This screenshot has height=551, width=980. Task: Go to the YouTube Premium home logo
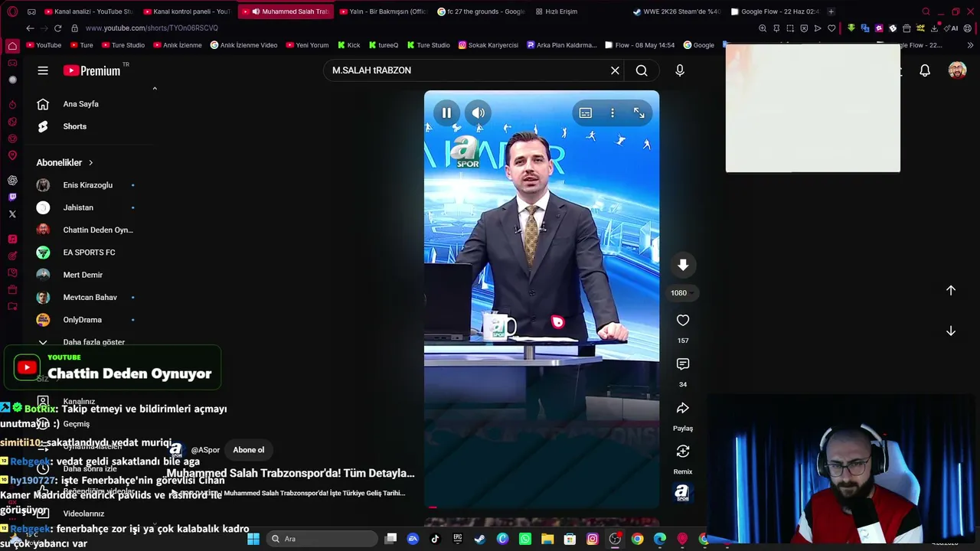point(92,70)
